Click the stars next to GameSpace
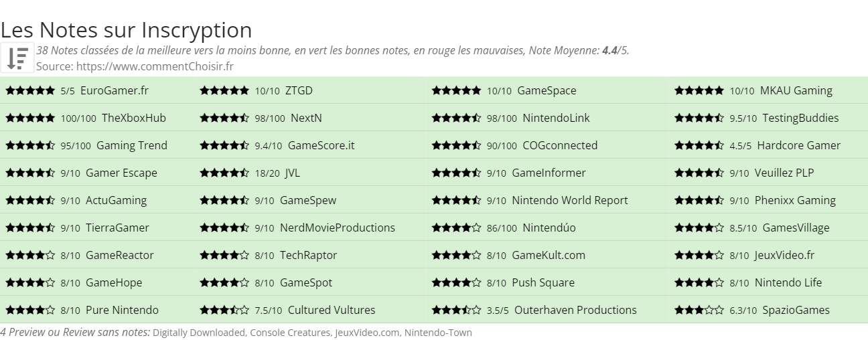The height and width of the screenshot is (340, 868). point(456,90)
